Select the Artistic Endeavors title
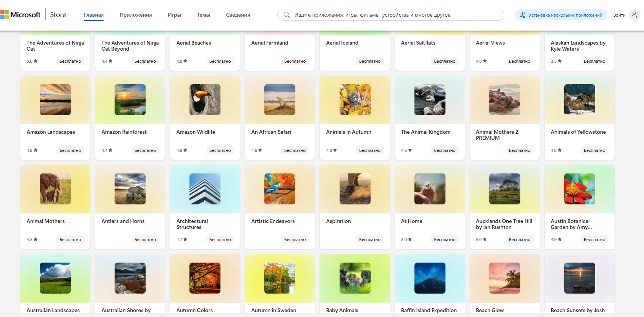The width and height of the screenshot is (644, 317). (273, 221)
